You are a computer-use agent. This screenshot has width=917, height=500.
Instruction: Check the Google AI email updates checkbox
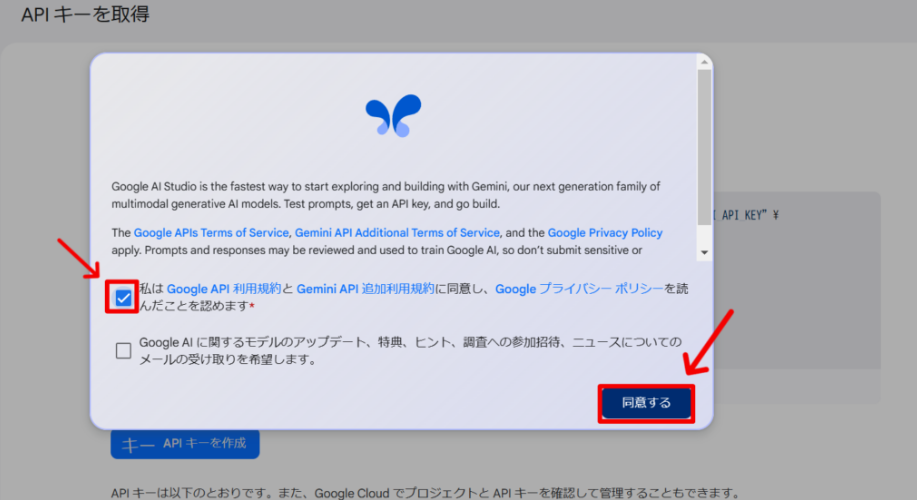point(123,350)
